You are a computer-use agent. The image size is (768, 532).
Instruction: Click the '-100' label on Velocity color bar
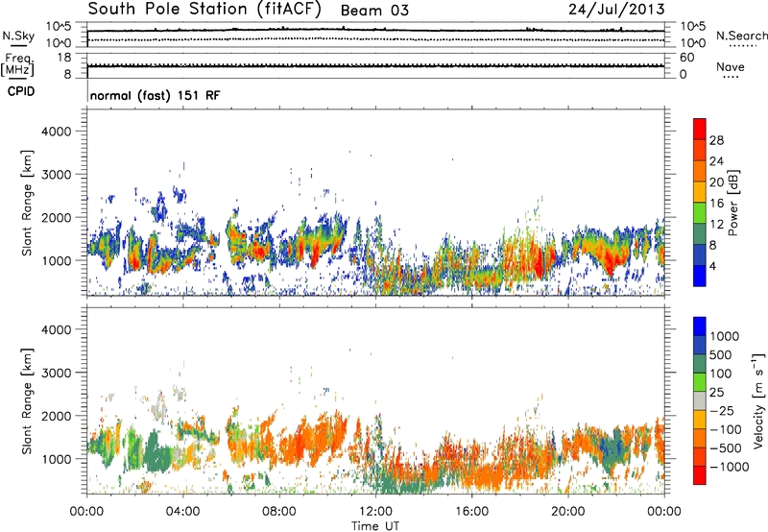tap(725, 429)
